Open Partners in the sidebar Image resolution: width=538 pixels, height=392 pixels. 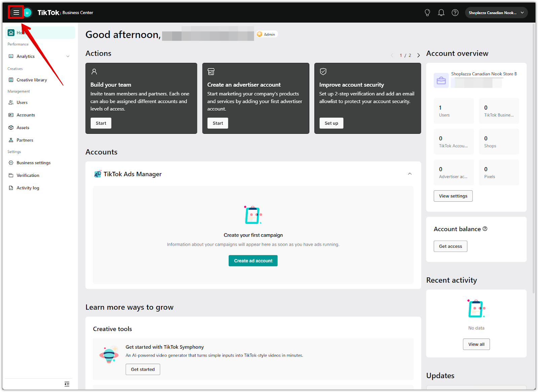click(x=40, y=140)
